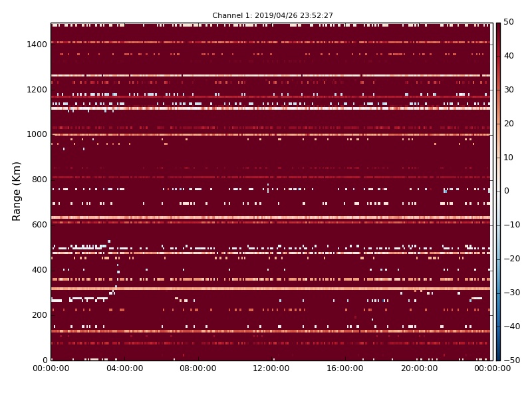Click the leftmost x-axis label '00:00:00'
Screen dimensions: 532x399
click(51, 368)
